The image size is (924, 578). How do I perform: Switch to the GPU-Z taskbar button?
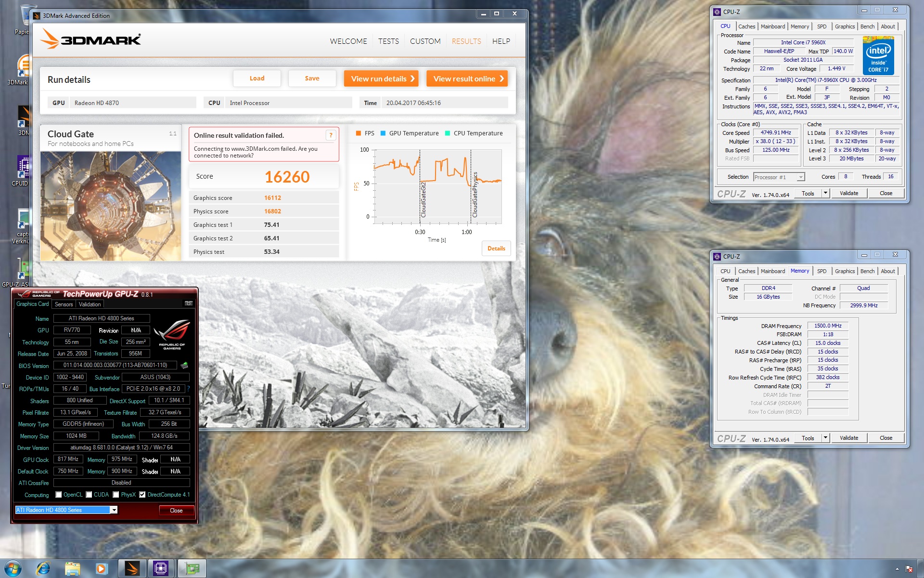[x=192, y=568]
